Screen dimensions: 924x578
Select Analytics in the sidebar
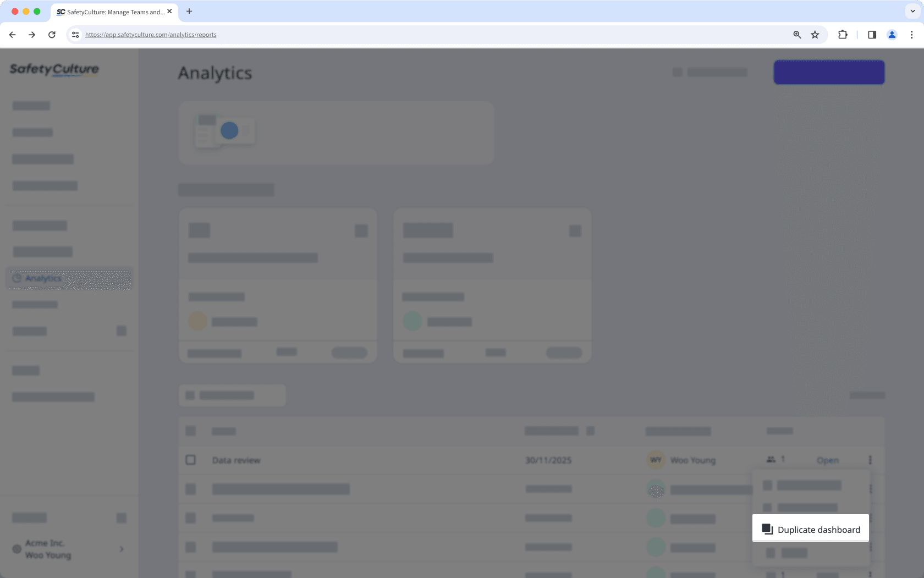43,278
